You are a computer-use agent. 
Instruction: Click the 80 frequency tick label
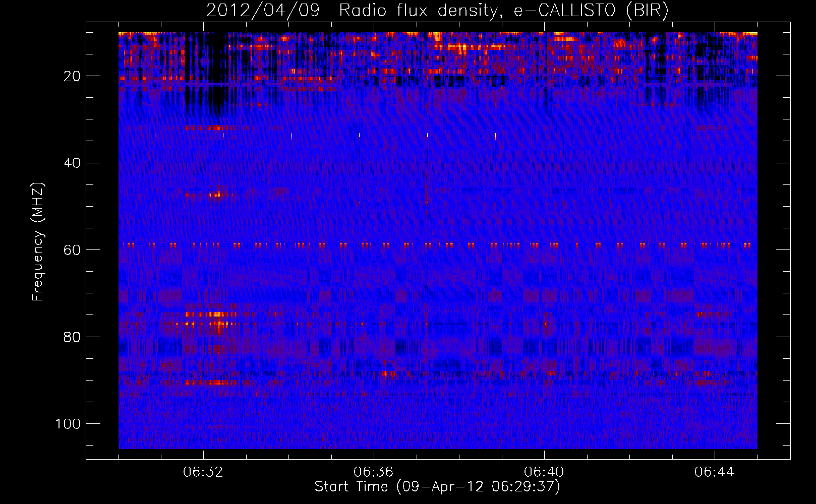coord(72,337)
